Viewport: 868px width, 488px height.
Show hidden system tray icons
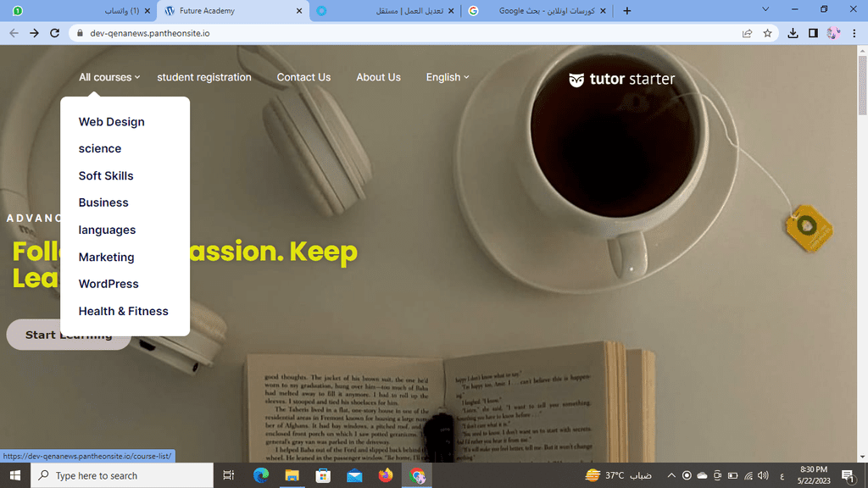(x=671, y=475)
